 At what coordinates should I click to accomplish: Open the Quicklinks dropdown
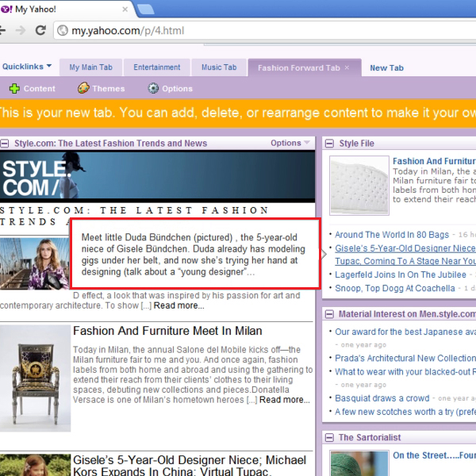tap(27, 67)
